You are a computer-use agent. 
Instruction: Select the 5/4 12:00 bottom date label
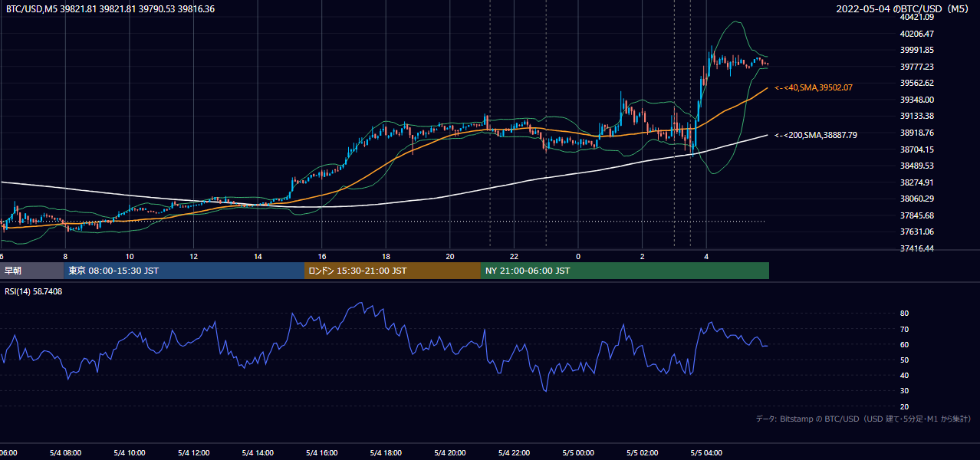point(193,453)
